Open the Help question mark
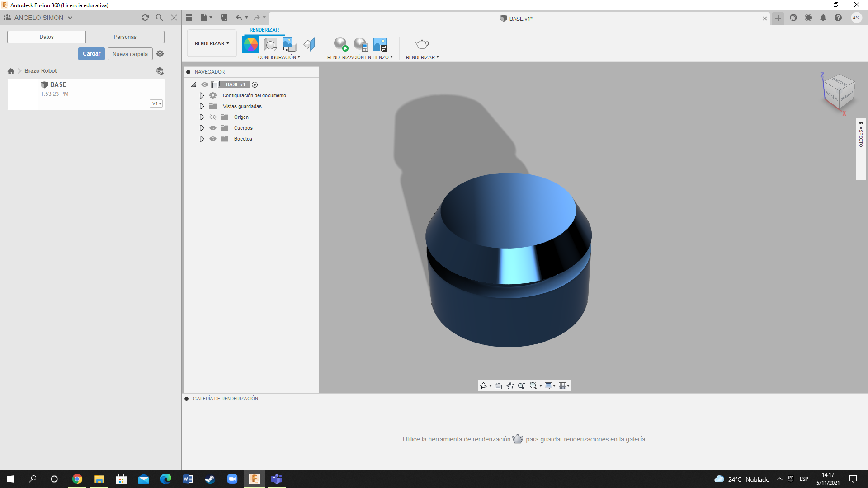 coord(838,18)
